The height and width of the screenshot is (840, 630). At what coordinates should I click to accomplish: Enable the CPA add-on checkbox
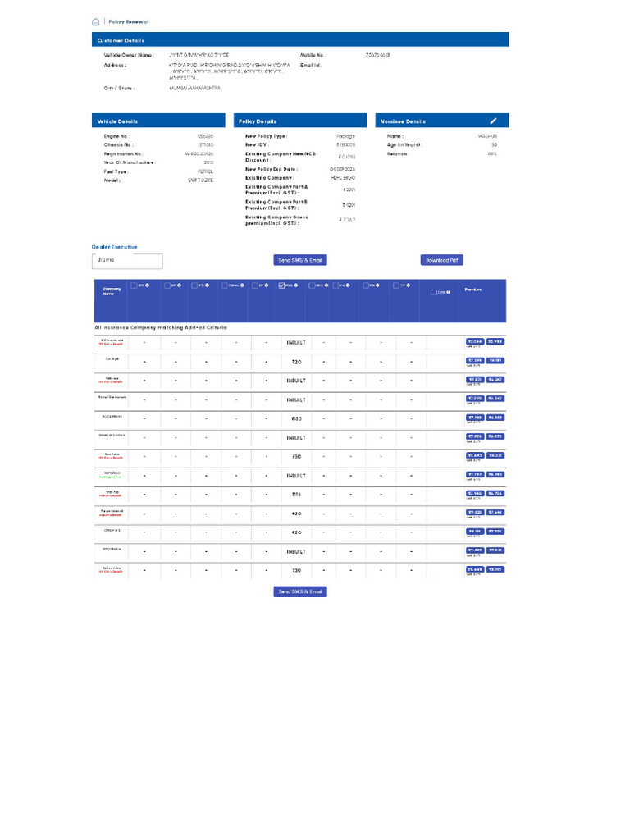(x=433, y=292)
